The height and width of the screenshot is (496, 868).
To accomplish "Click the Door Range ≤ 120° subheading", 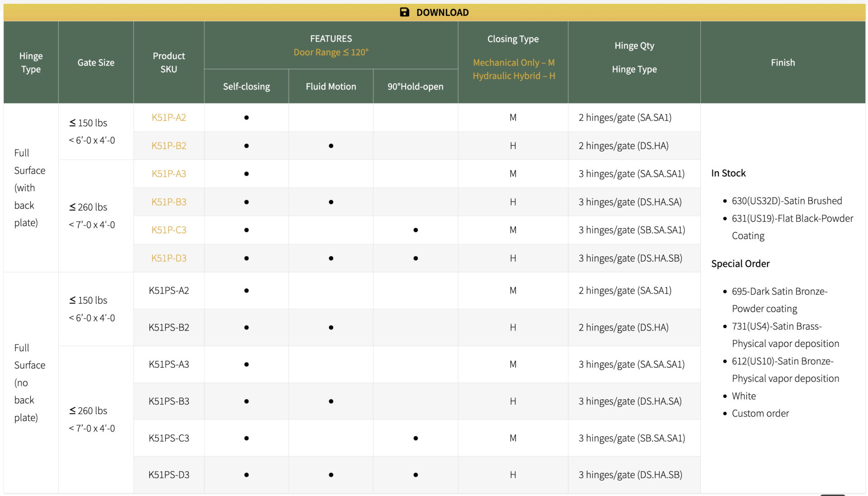I will point(331,52).
